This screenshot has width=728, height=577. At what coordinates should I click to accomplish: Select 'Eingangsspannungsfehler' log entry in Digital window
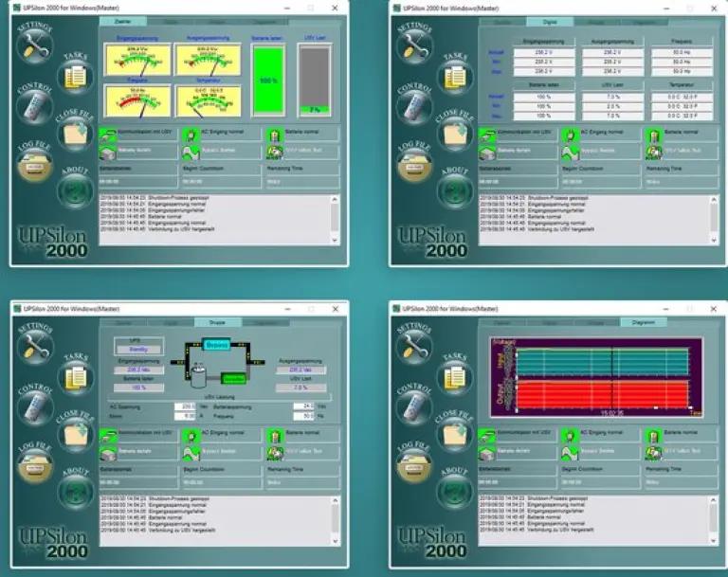pyautogui.click(x=532, y=210)
